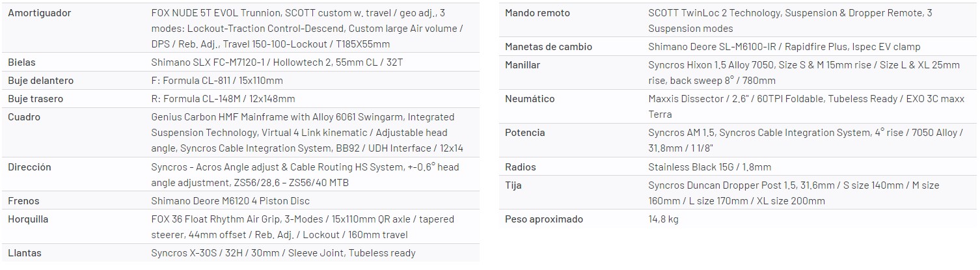Click the Dirección row label
The width and height of the screenshot is (980, 270).
point(29,167)
